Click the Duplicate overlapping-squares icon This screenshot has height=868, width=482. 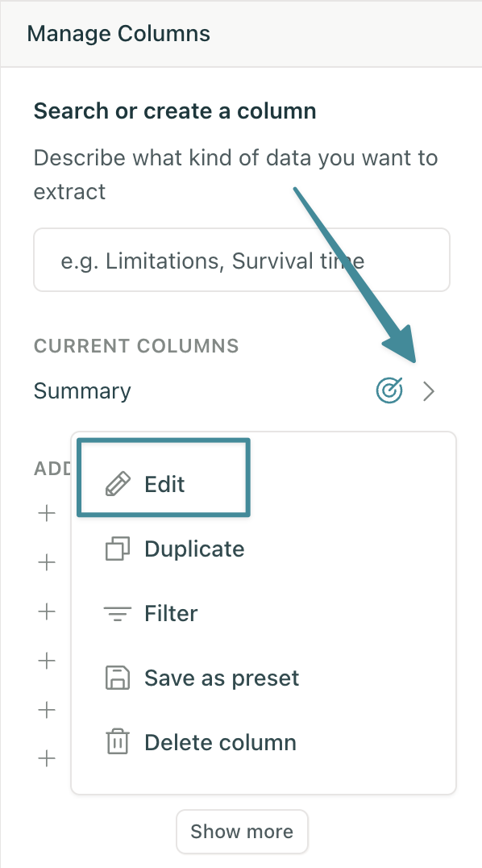118,549
